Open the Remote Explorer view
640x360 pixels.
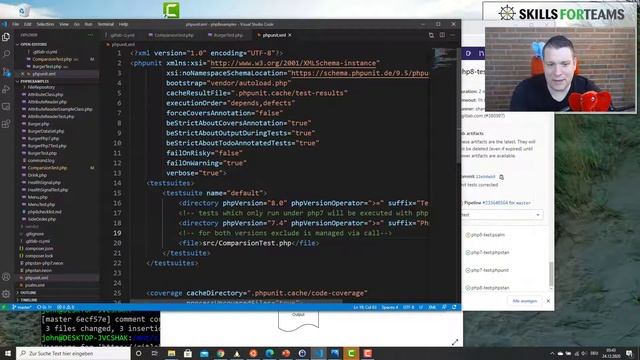(6, 107)
